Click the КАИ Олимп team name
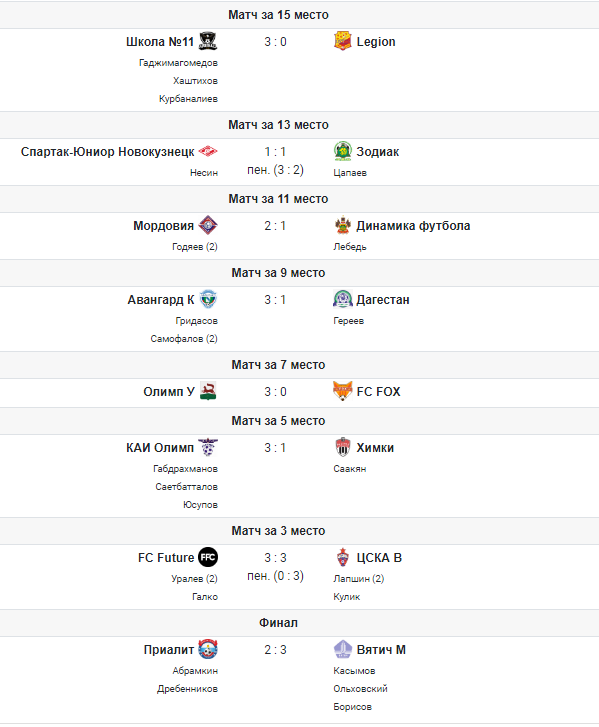 coord(160,447)
